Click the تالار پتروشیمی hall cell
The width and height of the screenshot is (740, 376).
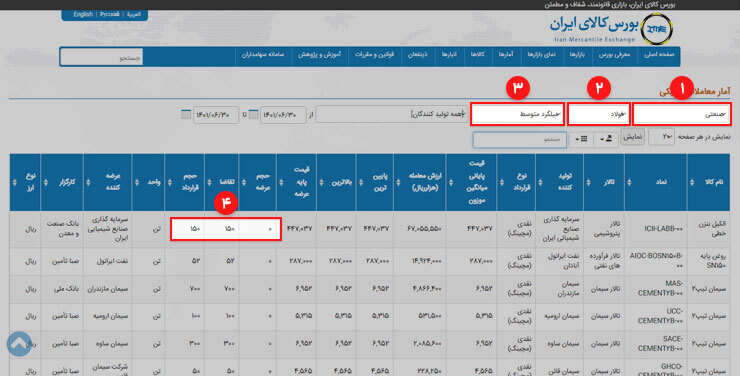pyautogui.click(x=605, y=228)
